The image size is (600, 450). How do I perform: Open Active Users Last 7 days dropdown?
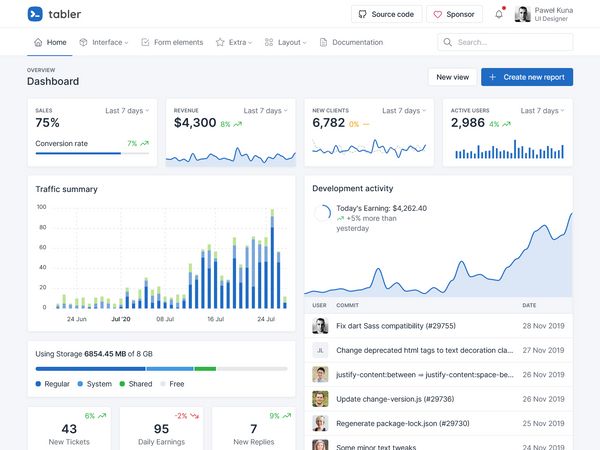click(x=543, y=111)
